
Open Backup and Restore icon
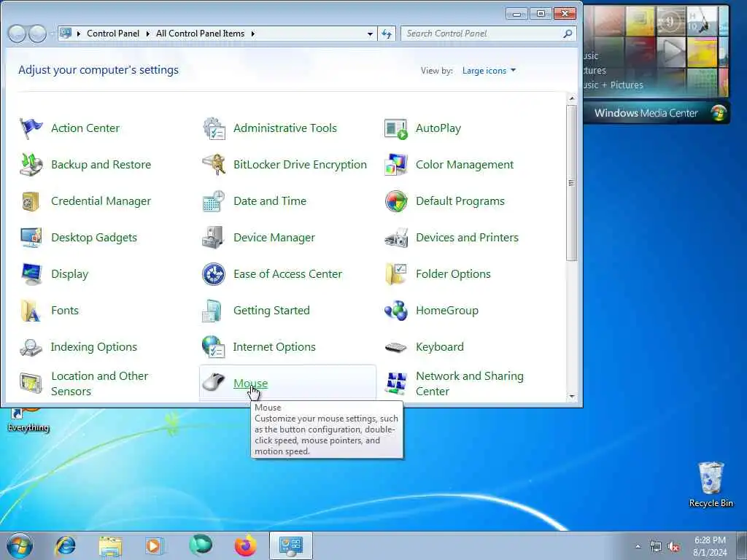click(31, 165)
